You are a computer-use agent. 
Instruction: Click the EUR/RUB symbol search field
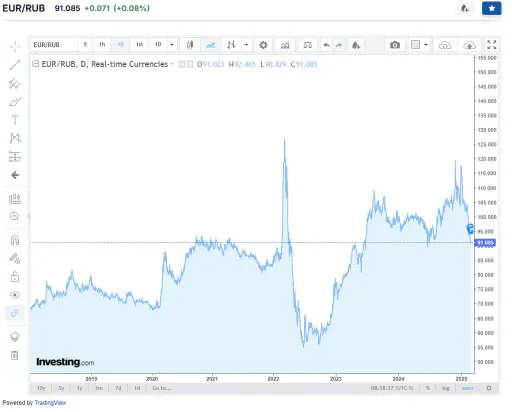[54, 45]
